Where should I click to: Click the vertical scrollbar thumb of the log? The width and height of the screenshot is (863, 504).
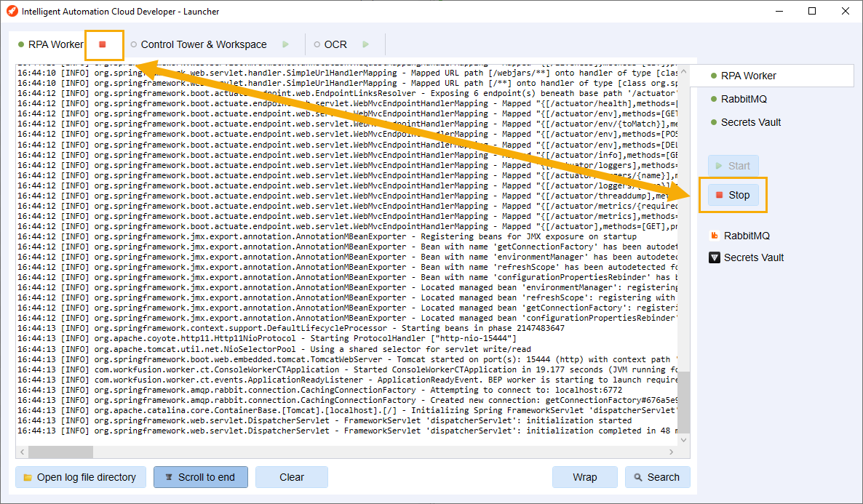coord(683,401)
